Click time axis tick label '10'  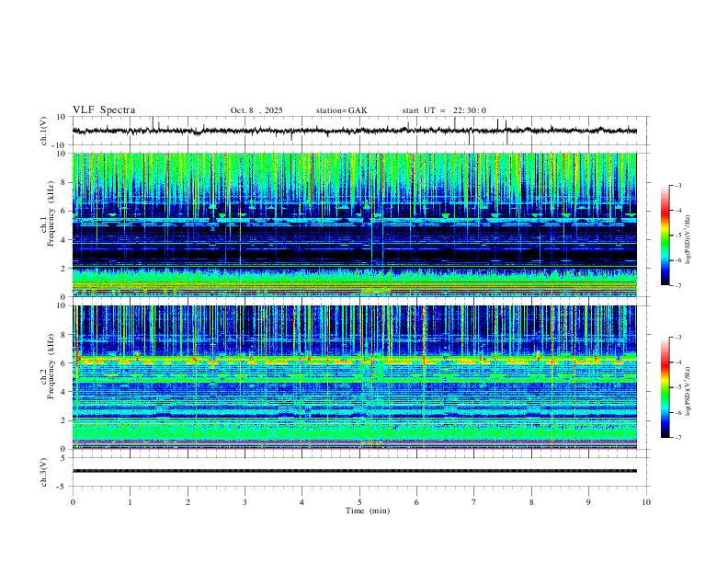(646, 502)
